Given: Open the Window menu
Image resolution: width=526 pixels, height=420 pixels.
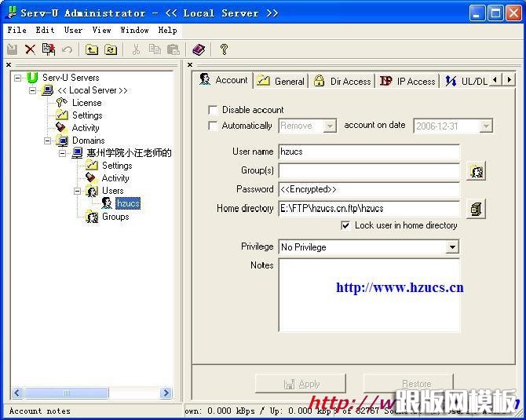Looking at the screenshot, I should pos(134,30).
